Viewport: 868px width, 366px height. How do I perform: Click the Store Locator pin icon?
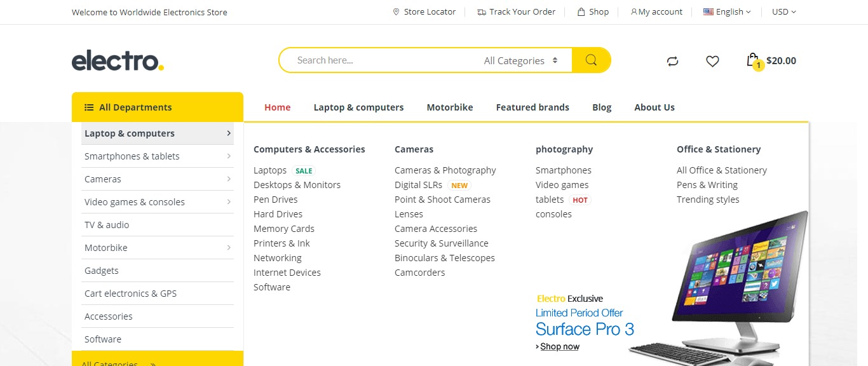point(397,12)
